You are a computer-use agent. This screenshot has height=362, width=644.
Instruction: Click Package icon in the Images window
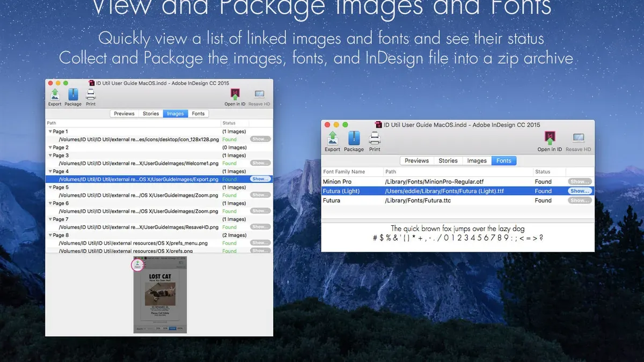pyautogui.click(x=73, y=98)
